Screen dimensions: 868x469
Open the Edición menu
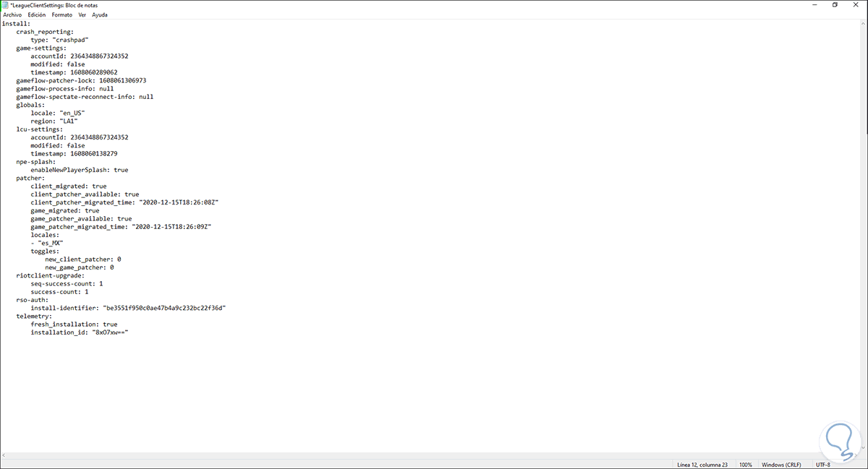pyautogui.click(x=36, y=14)
